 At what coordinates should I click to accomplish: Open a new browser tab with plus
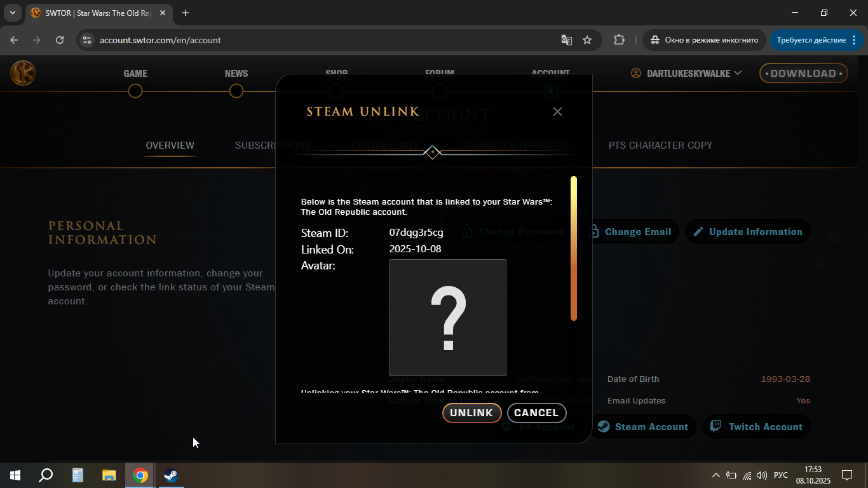pos(186,13)
